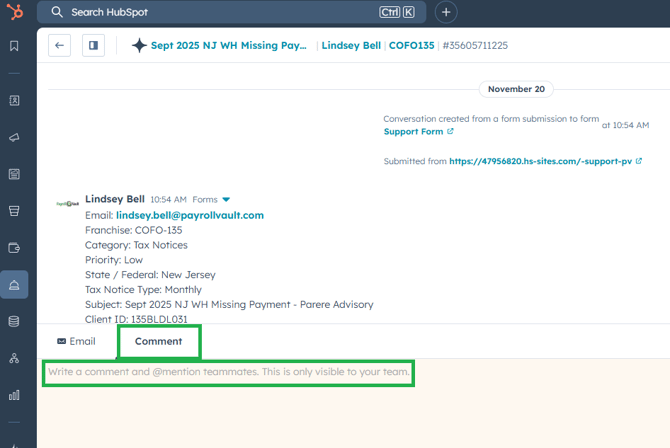This screenshot has height=448, width=670.
Task: Open the Marketing megaphone sidebar icon
Action: click(14, 137)
